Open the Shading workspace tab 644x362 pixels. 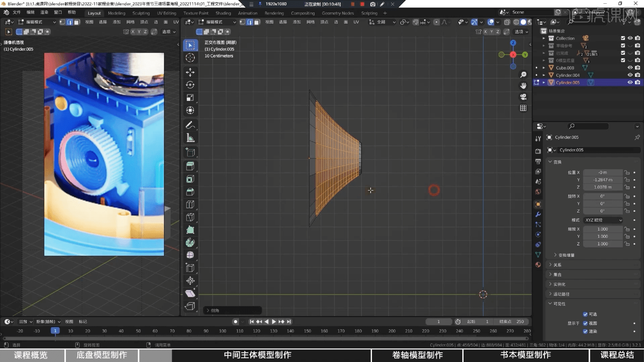pyautogui.click(x=223, y=13)
